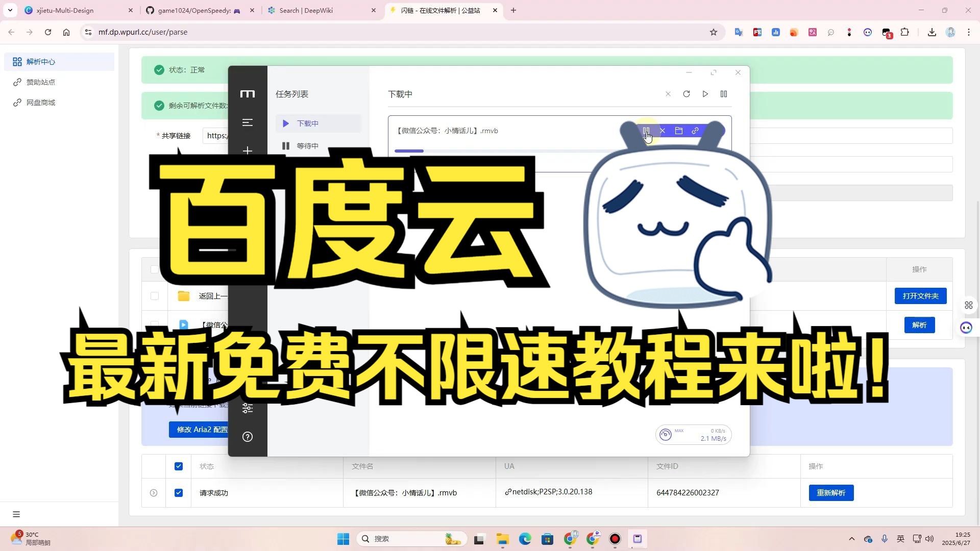
Task: Open 赞助站点 in the left sidebar
Action: tap(59, 82)
